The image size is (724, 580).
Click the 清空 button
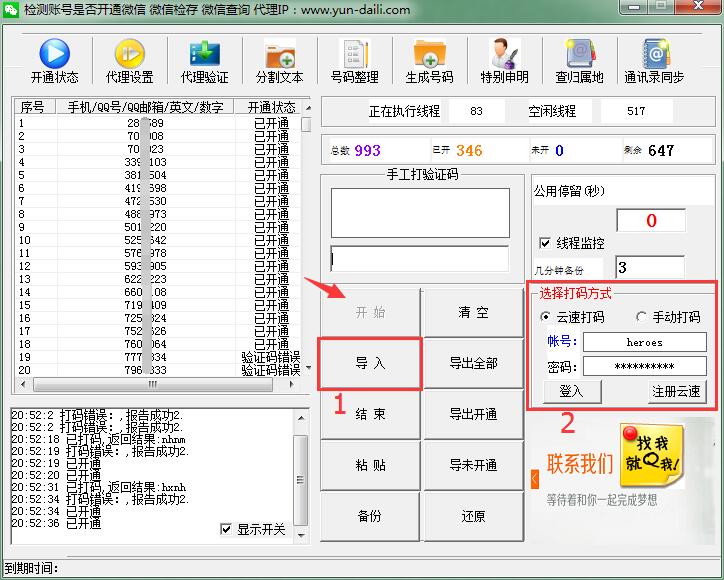tap(474, 313)
